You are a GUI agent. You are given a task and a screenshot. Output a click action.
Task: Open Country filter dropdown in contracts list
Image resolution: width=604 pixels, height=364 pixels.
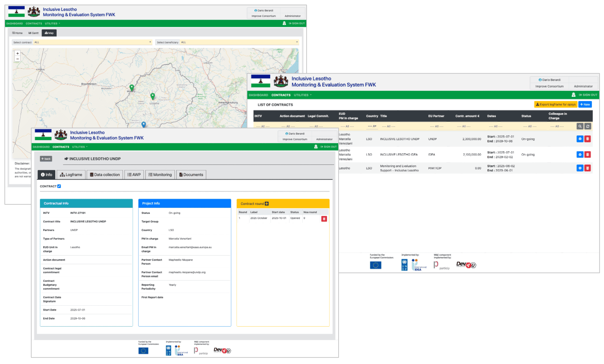point(372,126)
